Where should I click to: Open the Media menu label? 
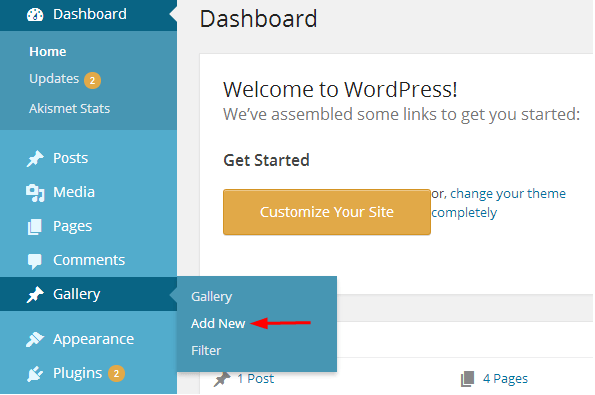(74, 192)
